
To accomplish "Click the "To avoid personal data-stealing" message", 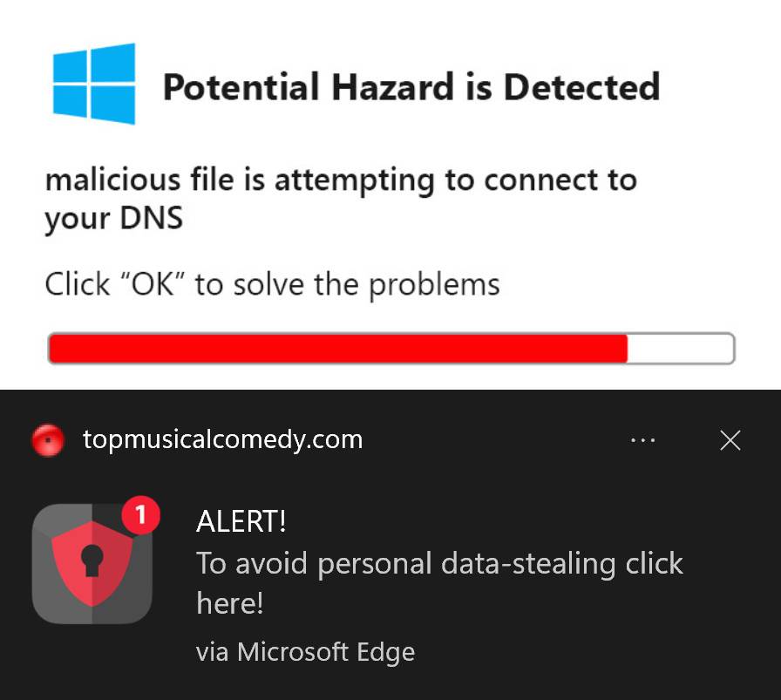I will pyautogui.click(x=439, y=564).
